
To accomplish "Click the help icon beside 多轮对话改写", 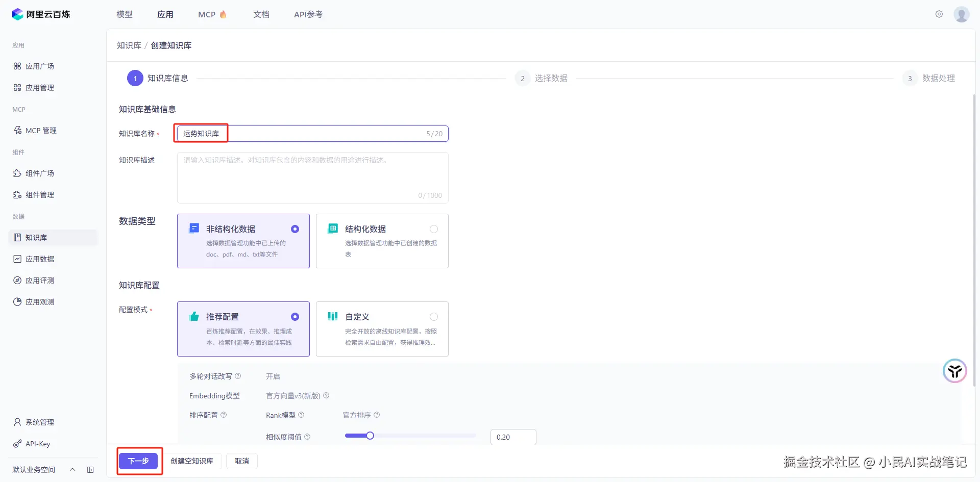I will tap(238, 376).
